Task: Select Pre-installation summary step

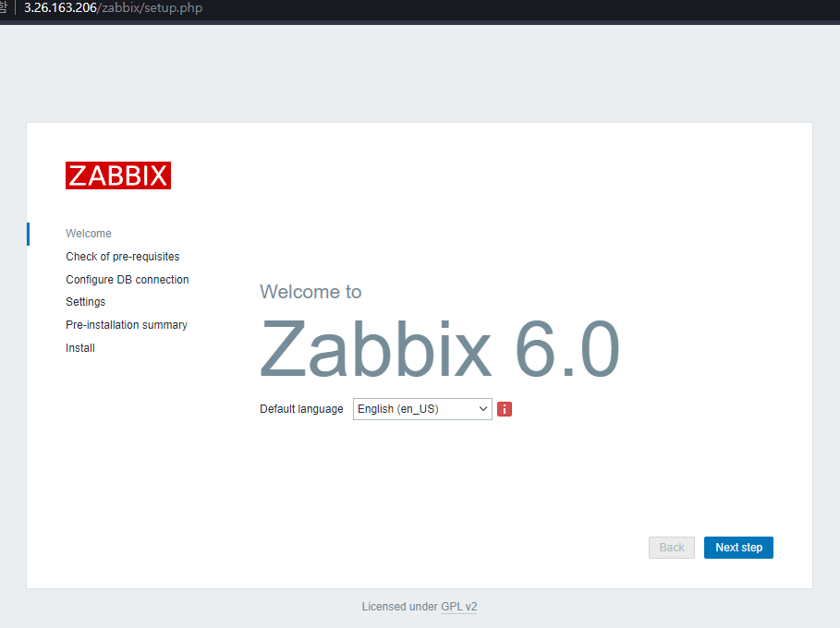Action: click(127, 325)
